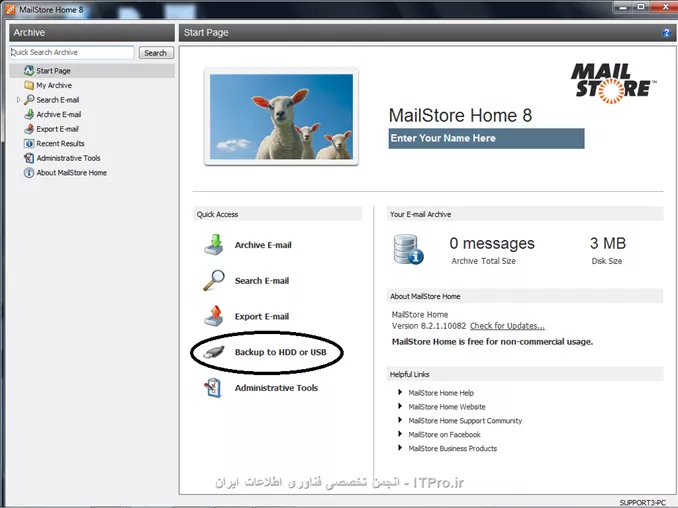Click the Version 8.2.1.10082 text

(429, 326)
